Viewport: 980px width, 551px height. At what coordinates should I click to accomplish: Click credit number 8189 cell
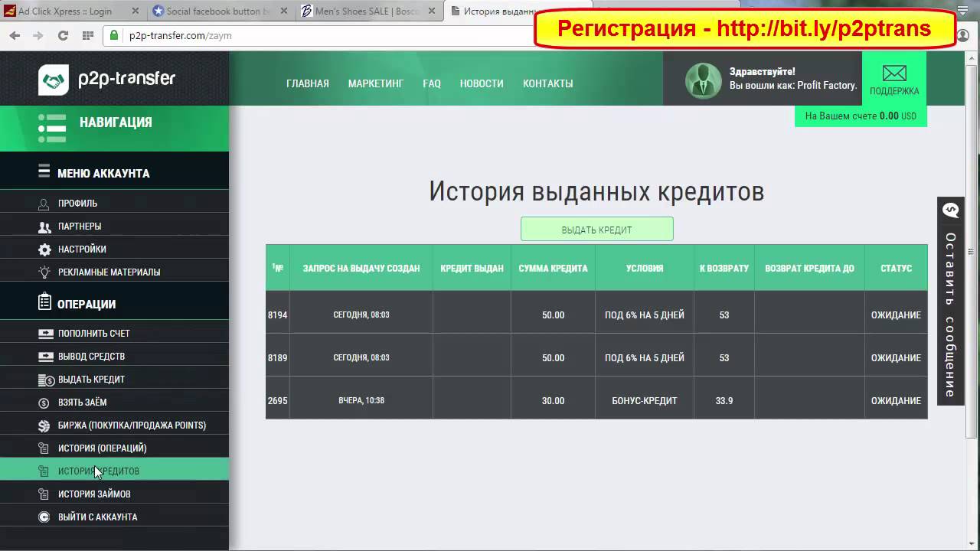278,357
